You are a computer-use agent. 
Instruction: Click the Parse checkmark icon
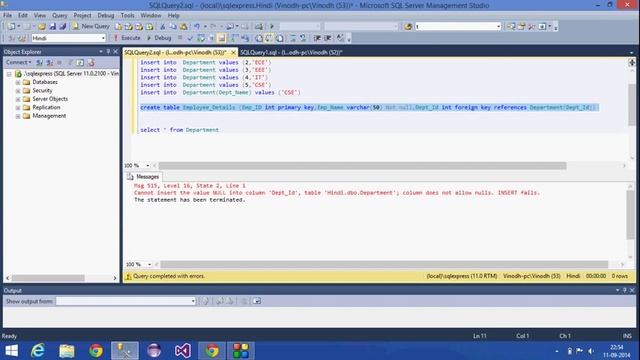[x=190, y=38]
